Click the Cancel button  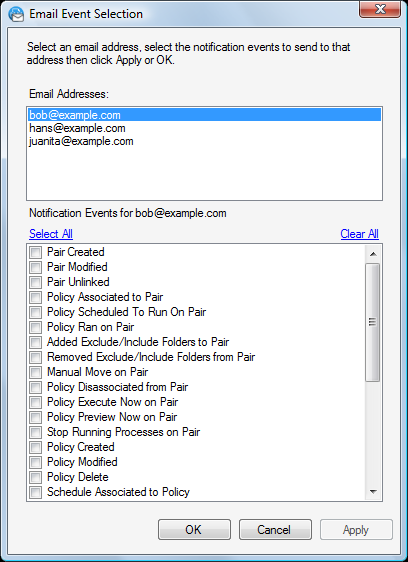click(x=275, y=530)
